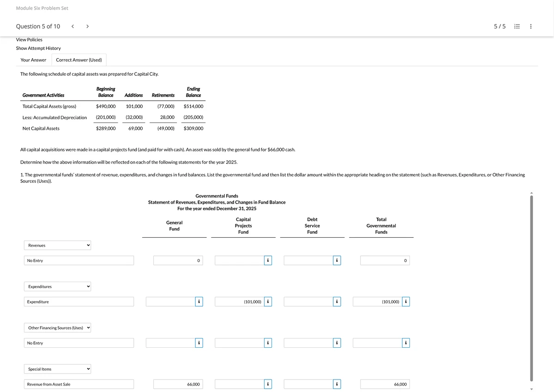The image size is (554, 392).
Task: Click info icon in Revenue from Asset Sale Debt Service cell
Action: point(337,384)
